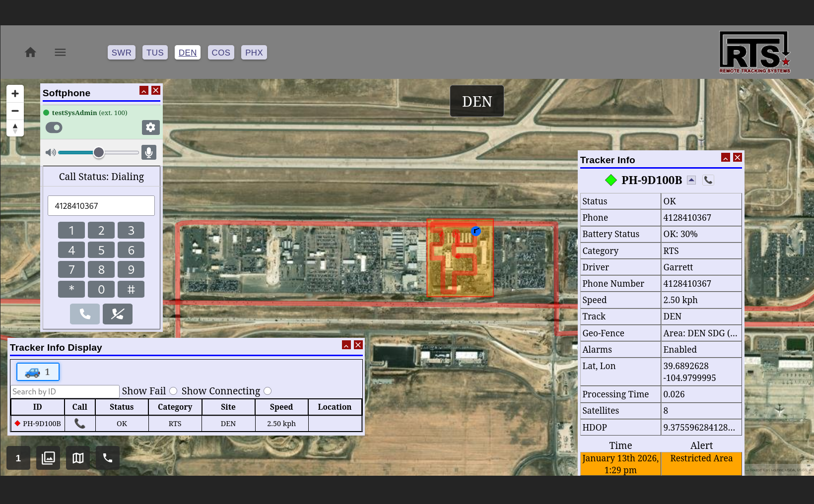
Task: Collapse the Tracker Info panel
Action: click(726, 157)
